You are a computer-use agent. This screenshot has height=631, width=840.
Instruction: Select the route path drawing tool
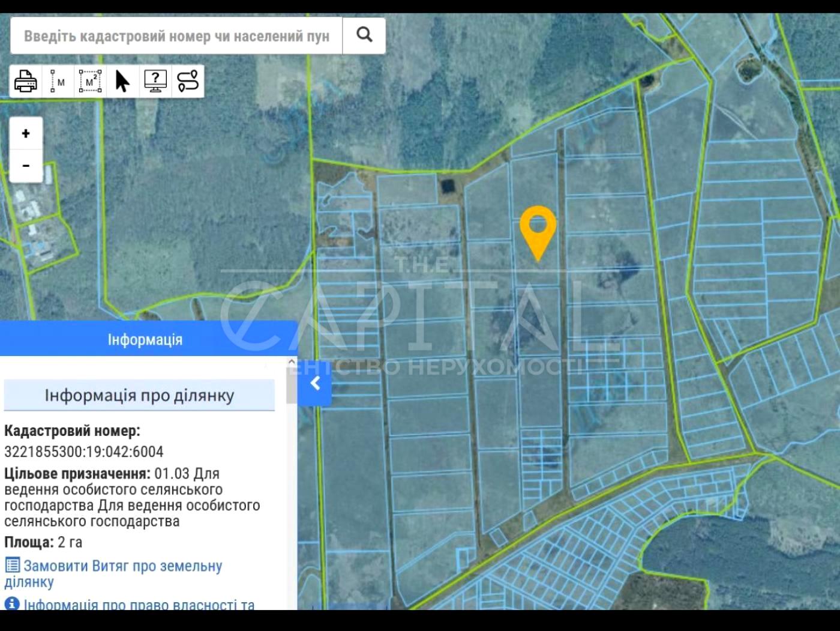pyautogui.click(x=188, y=81)
